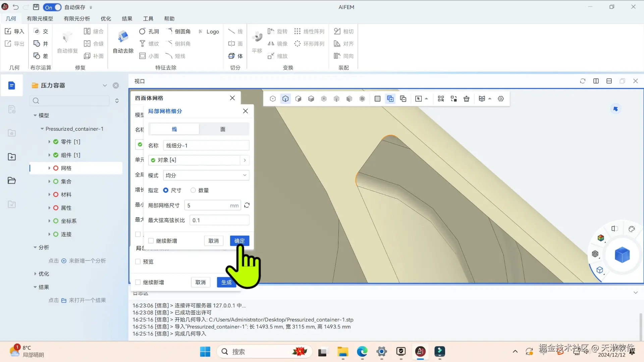Open the 有限元分析 ribbon tab
The image size is (644, 362).
coord(77,19)
